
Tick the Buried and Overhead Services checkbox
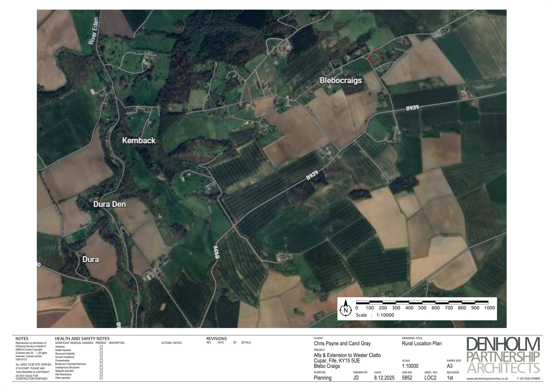click(101, 364)
